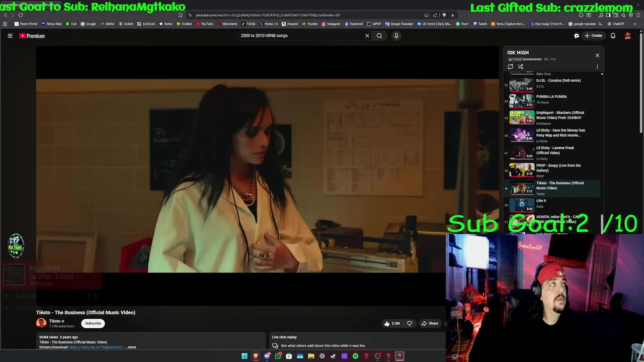Select Lil Dicky - Save Dat Money
This screenshot has height=362, width=644.
[x=552, y=135]
